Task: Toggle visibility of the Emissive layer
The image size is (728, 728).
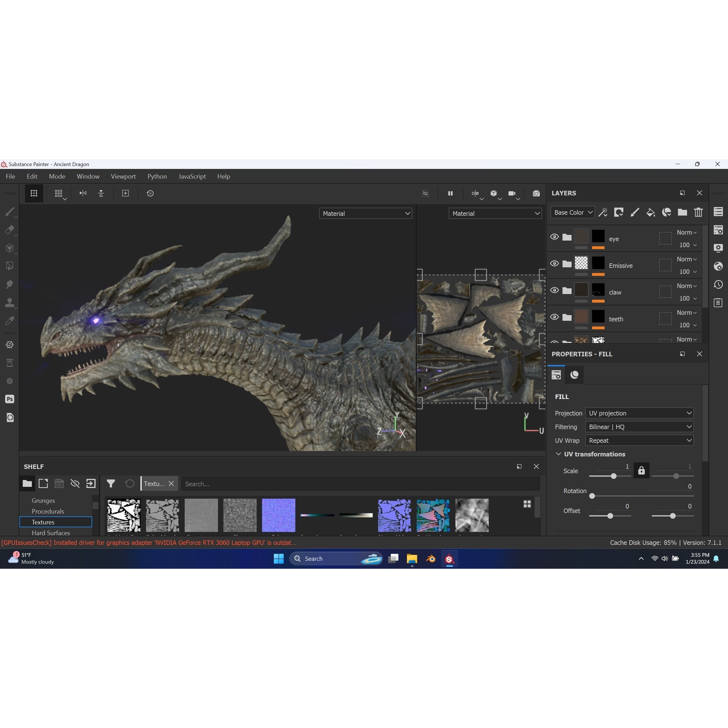Action: click(x=554, y=263)
